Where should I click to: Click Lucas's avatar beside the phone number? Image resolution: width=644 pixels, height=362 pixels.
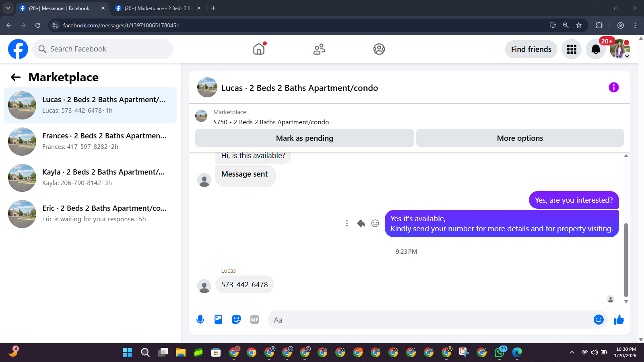(204, 286)
